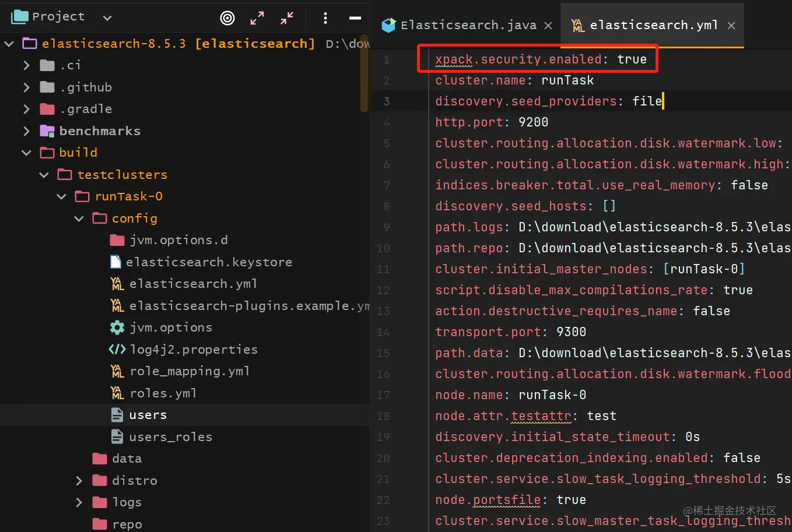Expand the .ci folder chevron

[26, 65]
